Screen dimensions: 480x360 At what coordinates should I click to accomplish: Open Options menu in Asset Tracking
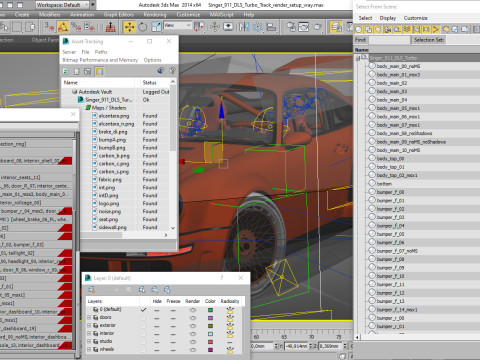point(153,60)
